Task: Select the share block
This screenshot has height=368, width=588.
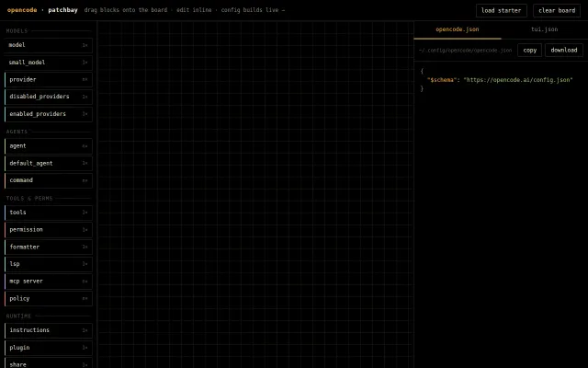Action: coord(49,364)
